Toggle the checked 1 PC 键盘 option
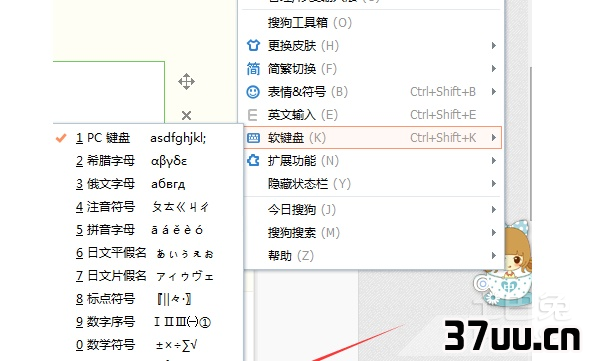Image resolution: width=593 pixels, height=361 pixels. click(147, 138)
